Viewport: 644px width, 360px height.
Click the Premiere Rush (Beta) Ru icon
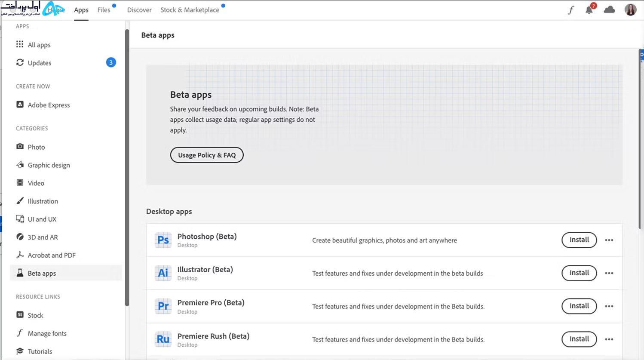[x=163, y=339]
